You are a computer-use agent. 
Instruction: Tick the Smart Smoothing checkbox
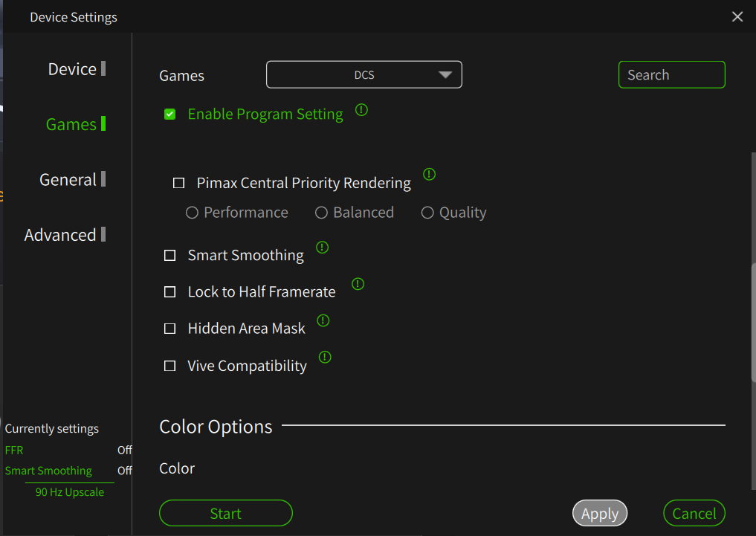170,256
